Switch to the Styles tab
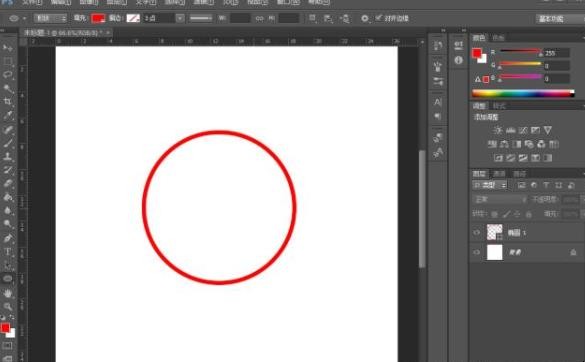The width and height of the screenshot is (585, 362). click(x=499, y=106)
